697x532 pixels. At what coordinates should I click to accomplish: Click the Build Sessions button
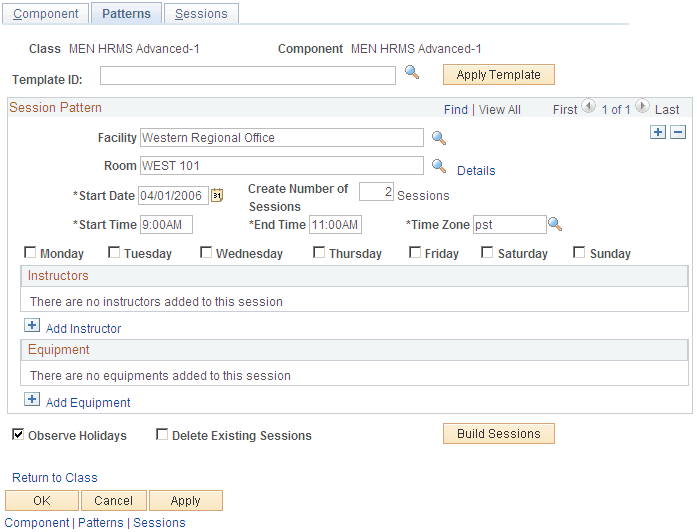[499, 433]
